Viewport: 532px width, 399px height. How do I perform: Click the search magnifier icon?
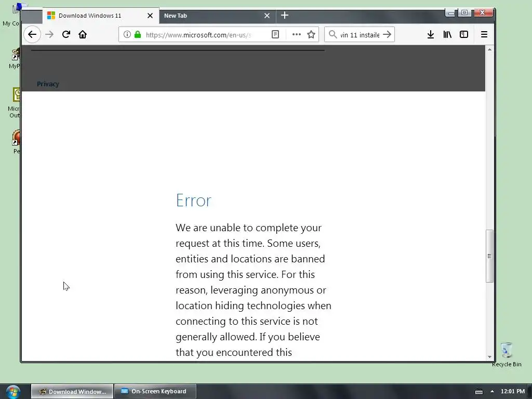pos(333,34)
